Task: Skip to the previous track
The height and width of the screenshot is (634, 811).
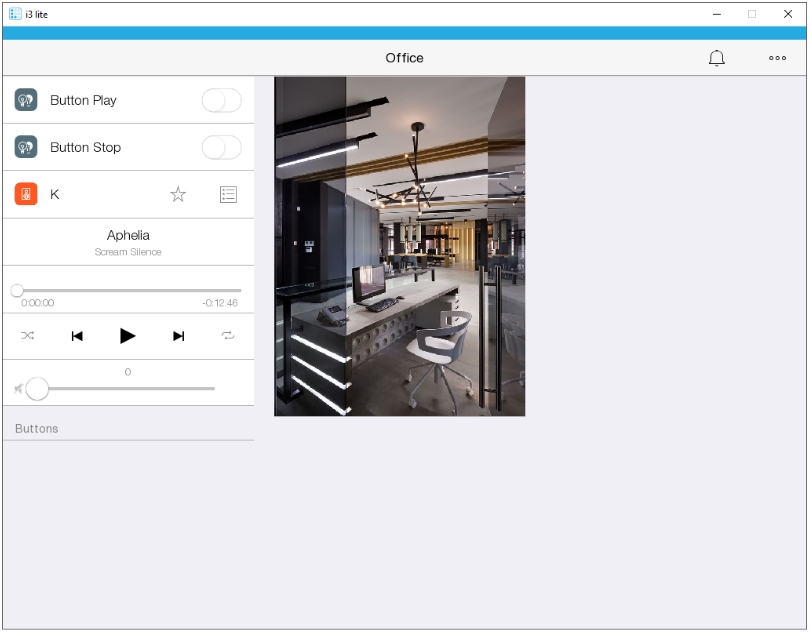Action: click(x=77, y=336)
